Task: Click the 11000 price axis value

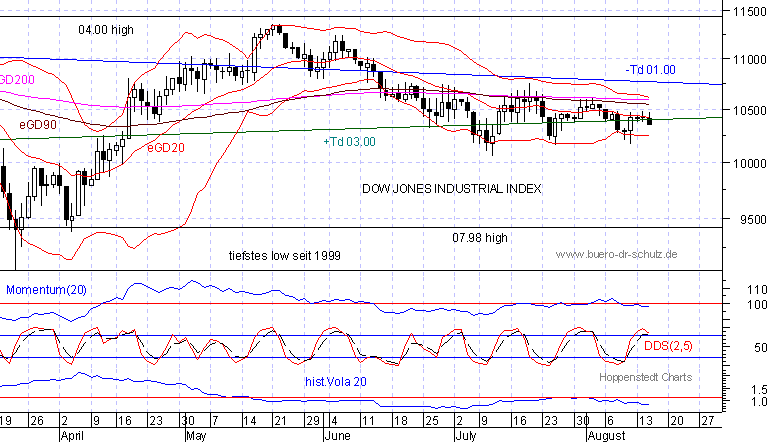Action: [x=749, y=59]
